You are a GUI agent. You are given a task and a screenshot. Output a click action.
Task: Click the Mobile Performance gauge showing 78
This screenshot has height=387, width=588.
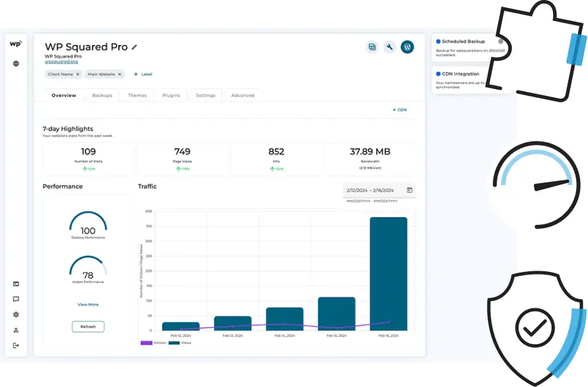pos(88,269)
